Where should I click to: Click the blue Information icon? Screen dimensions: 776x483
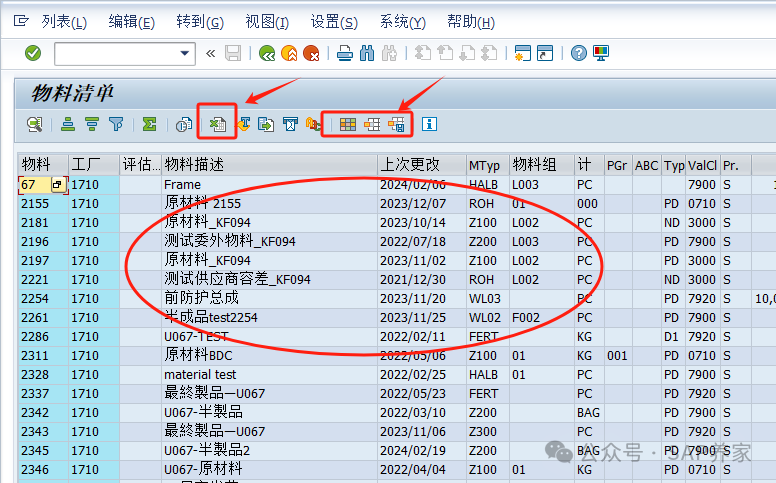point(430,124)
